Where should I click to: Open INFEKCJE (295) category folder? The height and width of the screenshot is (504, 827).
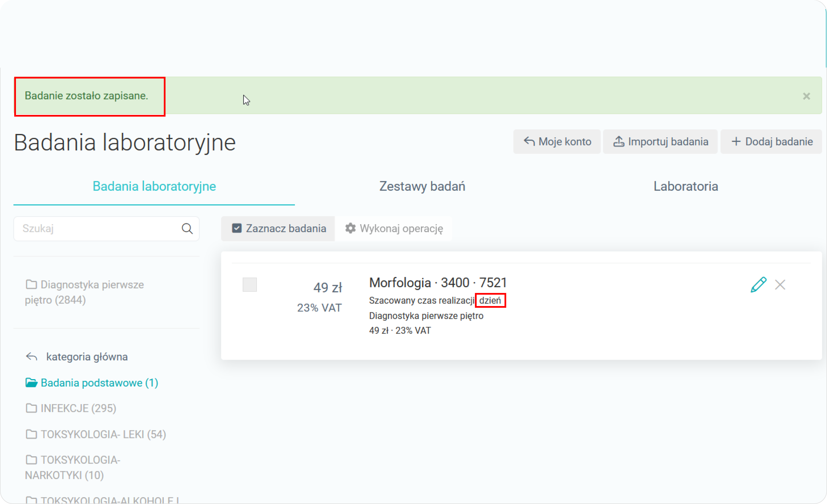point(71,408)
